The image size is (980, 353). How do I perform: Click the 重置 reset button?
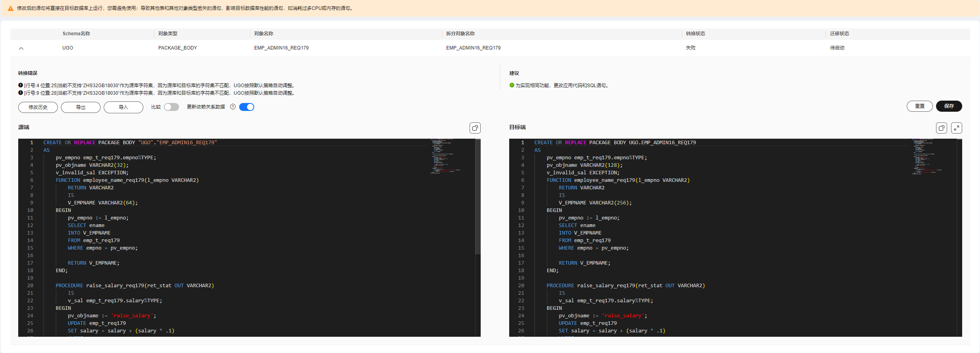pyautogui.click(x=919, y=106)
